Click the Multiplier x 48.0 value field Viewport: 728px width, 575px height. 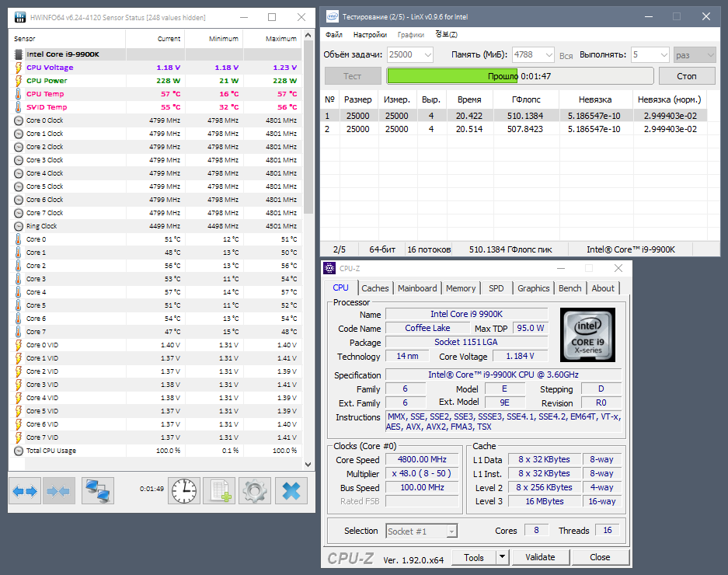pos(422,473)
